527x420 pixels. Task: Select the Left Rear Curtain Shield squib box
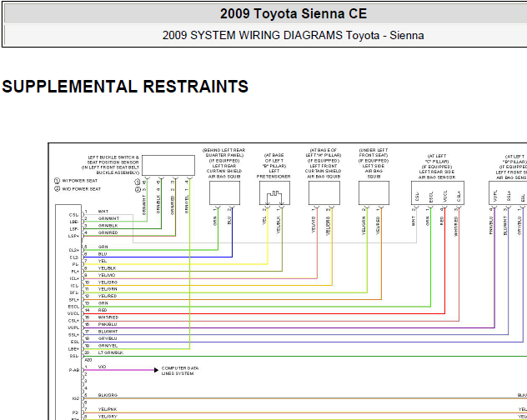click(224, 192)
